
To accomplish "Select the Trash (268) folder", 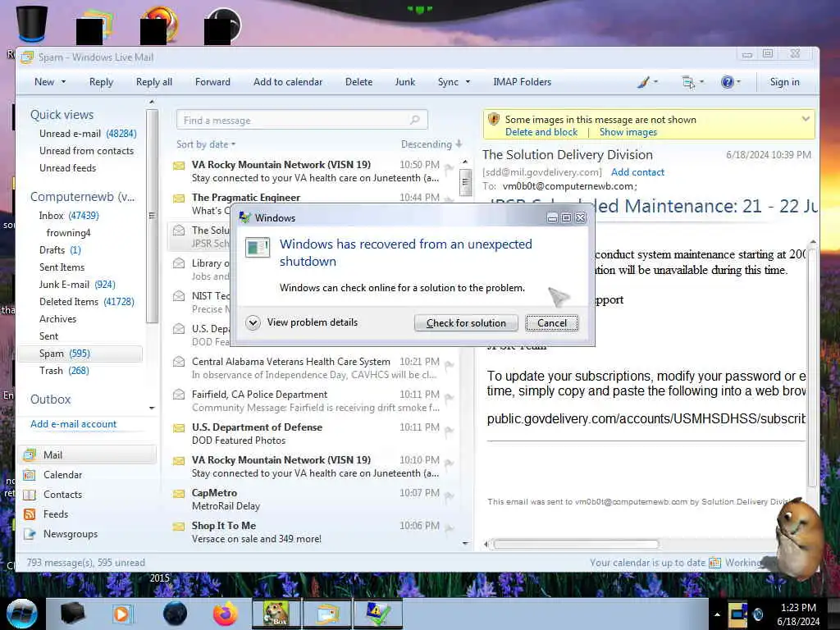I will (64, 371).
